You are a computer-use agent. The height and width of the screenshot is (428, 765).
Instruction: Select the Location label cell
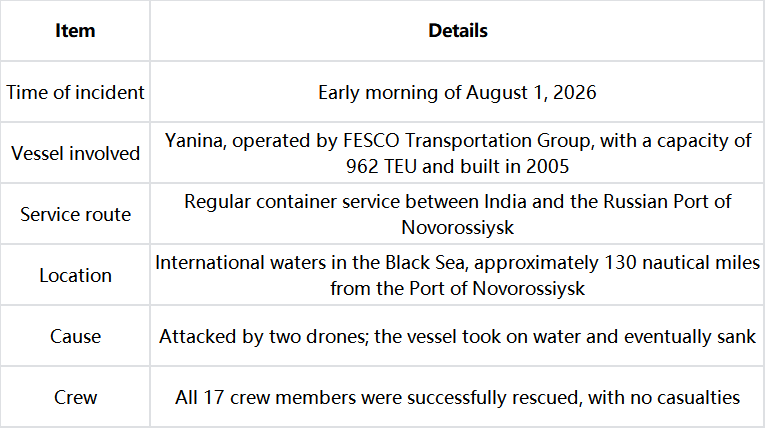tap(75, 275)
